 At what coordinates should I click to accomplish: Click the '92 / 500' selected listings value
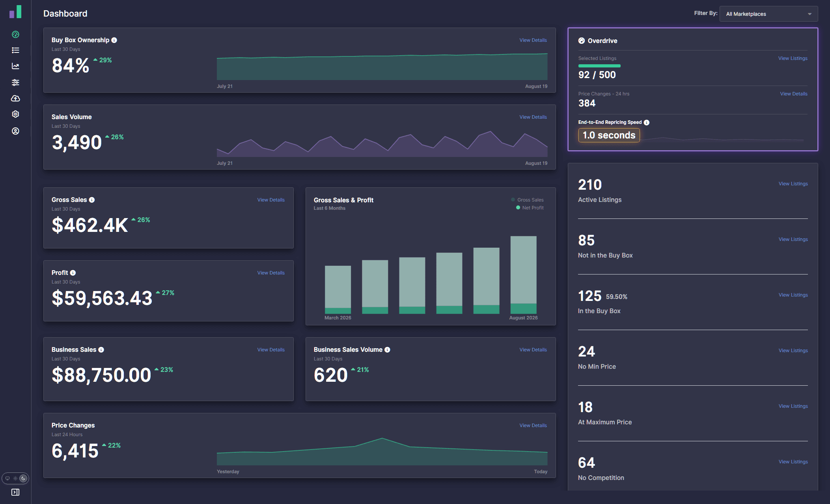(597, 75)
